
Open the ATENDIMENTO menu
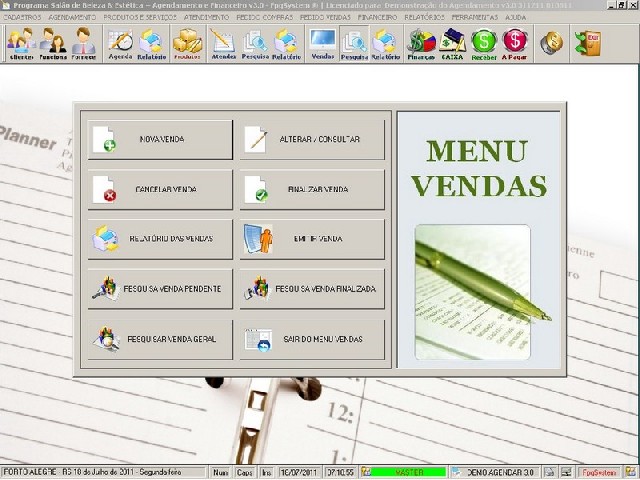point(207,18)
